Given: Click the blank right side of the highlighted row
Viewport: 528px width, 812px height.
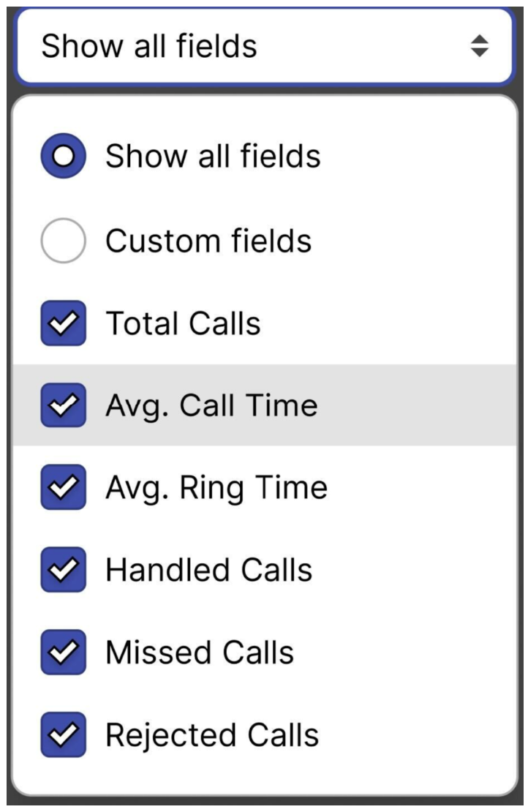Looking at the screenshot, I should click(x=424, y=405).
